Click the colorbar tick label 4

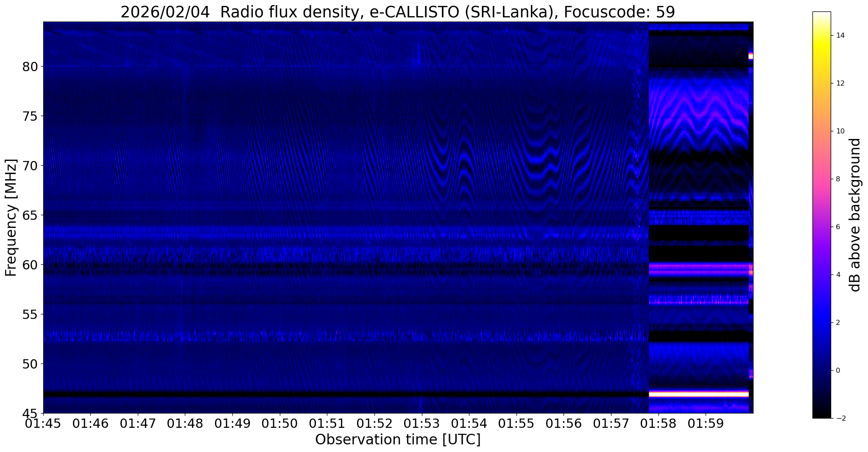point(837,275)
